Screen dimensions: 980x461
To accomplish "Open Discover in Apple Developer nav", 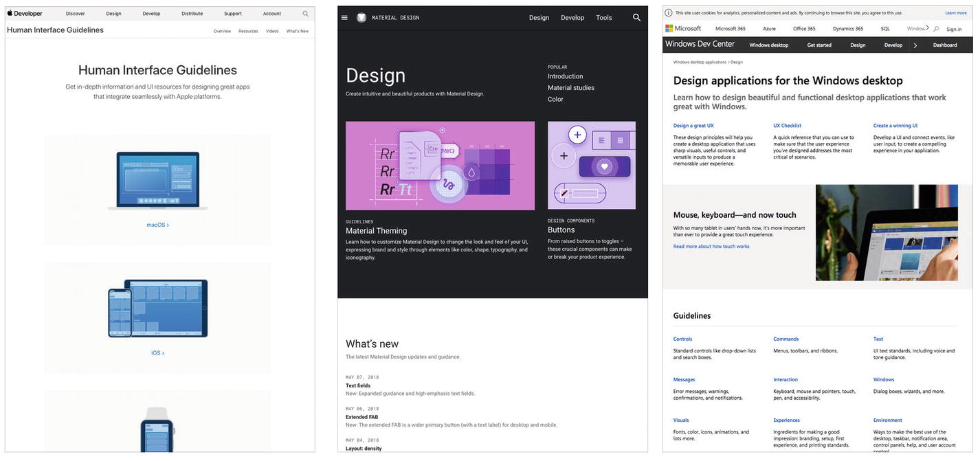I will (76, 14).
